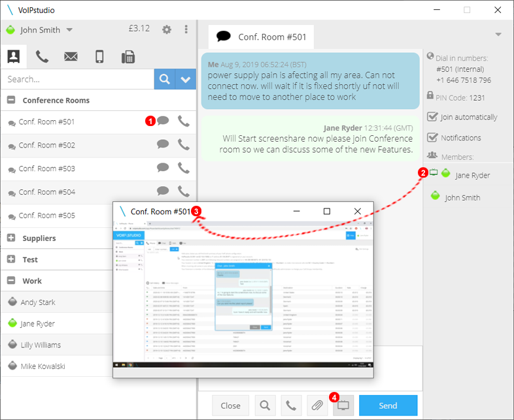Viewport: 514px width, 420px height.
Task: Select member Jane Ryder in members list
Action: click(472, 176)
